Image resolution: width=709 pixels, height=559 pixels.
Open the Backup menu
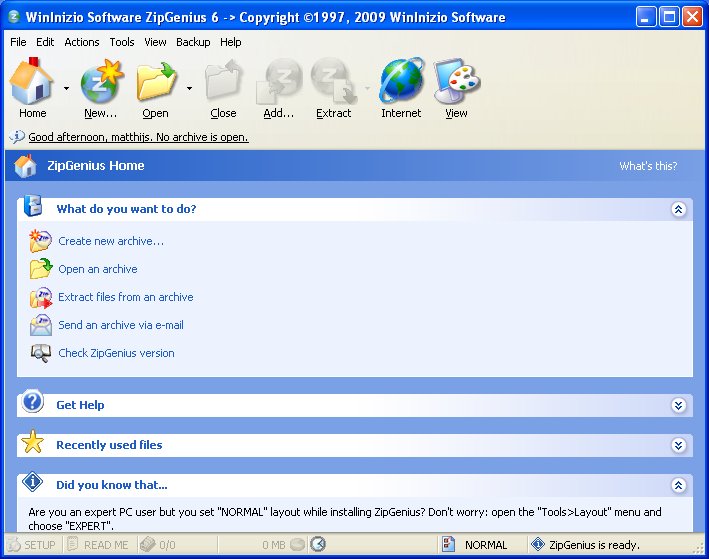[x=193, y=42]
